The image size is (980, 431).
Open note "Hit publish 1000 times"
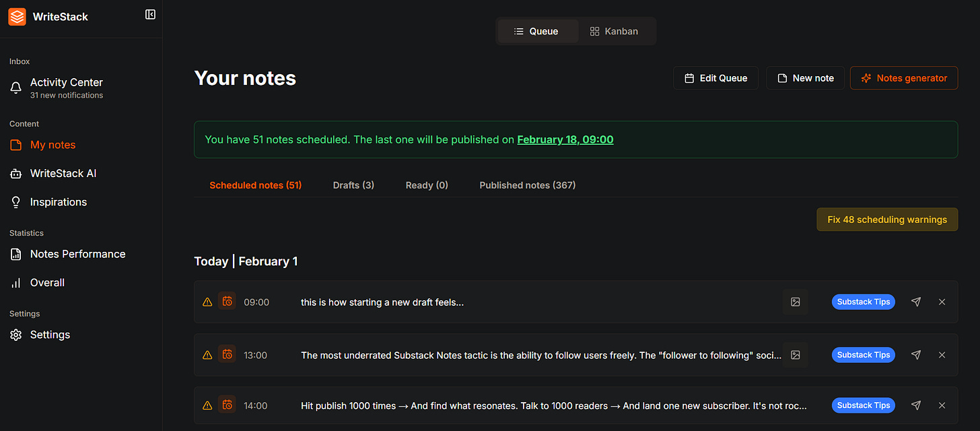pyautogui.click(x=554, y=406)
